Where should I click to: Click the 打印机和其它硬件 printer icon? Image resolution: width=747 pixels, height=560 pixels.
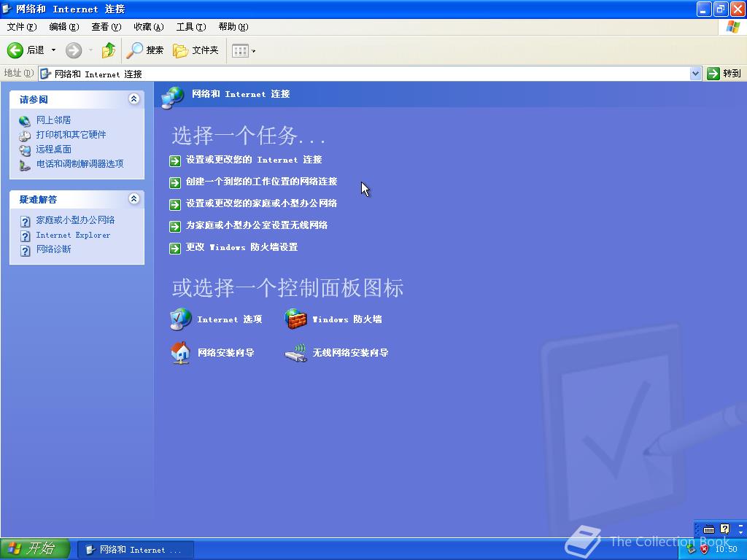(x=25, y=136)
